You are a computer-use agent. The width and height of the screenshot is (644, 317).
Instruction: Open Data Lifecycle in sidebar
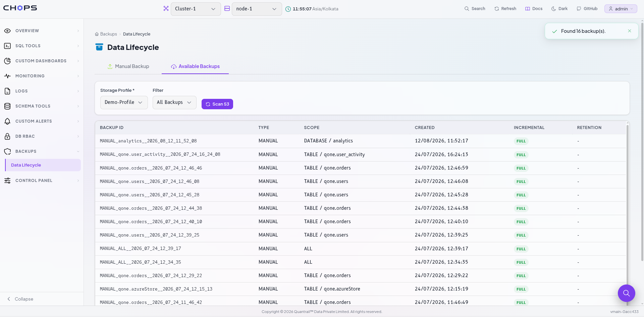[x=43, y=165]
